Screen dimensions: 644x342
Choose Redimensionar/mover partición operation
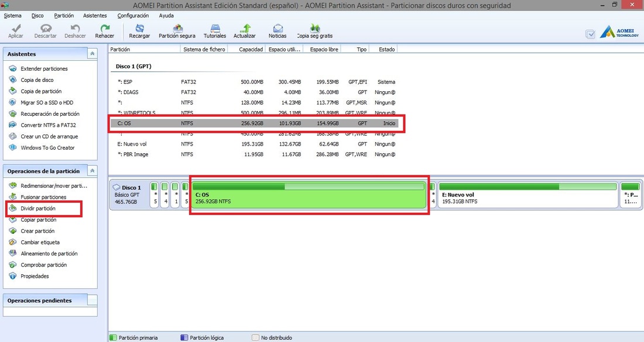click(x=54, y=186)
